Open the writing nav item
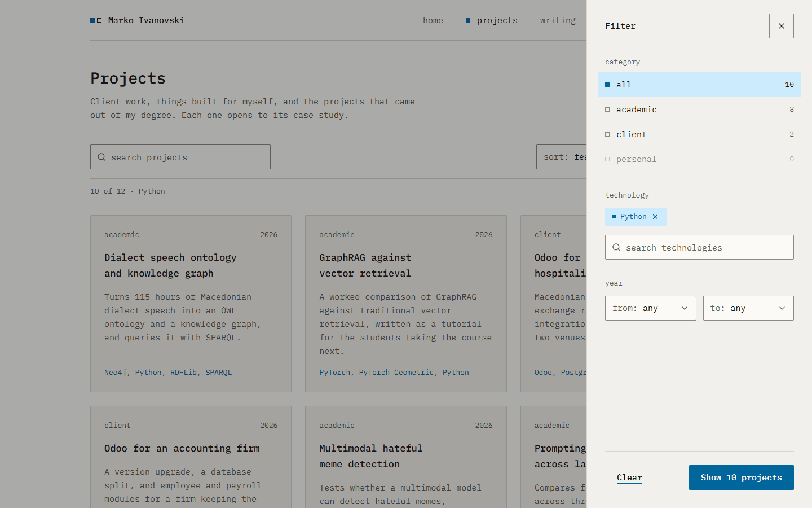The image size is (812, 508). 558,20
